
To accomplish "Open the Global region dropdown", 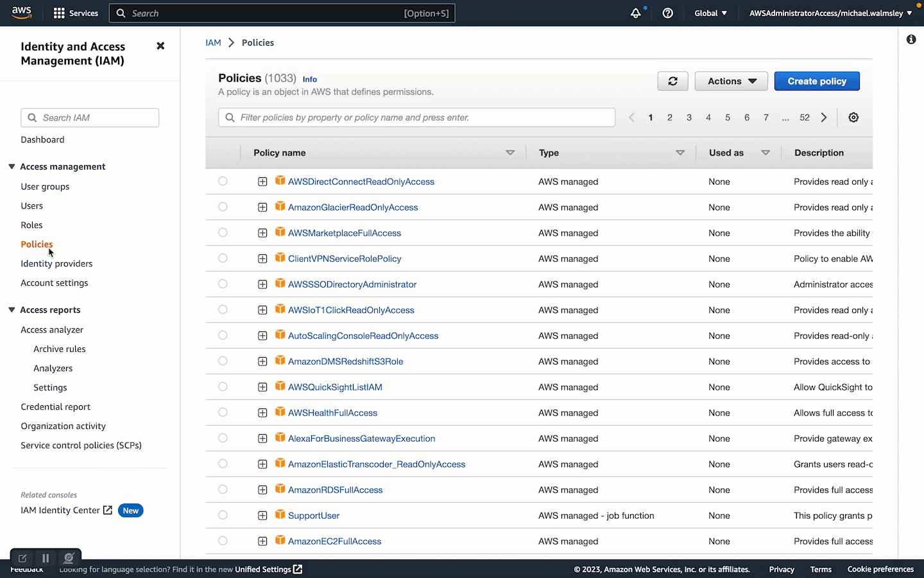I will pos(710,13).
